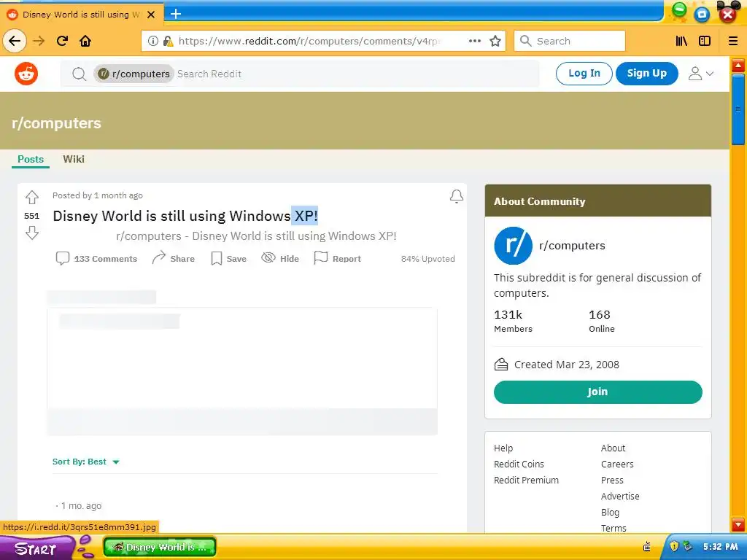747x560 pixels.
Task: Join the r/computers community
Action: (598, 392)
